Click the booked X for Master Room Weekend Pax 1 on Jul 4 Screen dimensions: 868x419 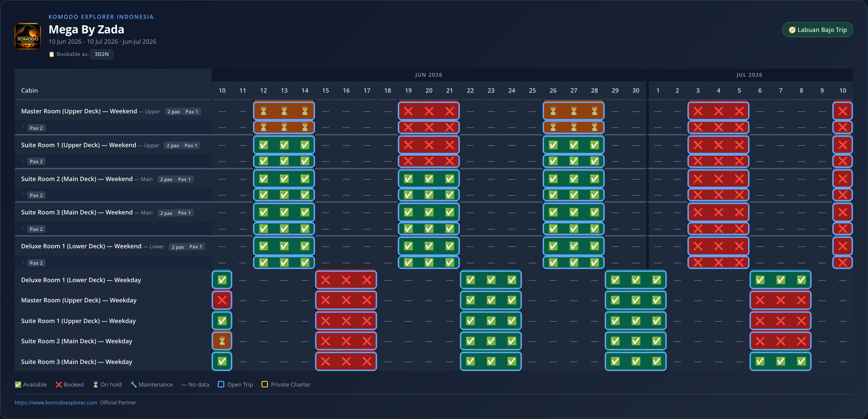(x=718, y=111)
